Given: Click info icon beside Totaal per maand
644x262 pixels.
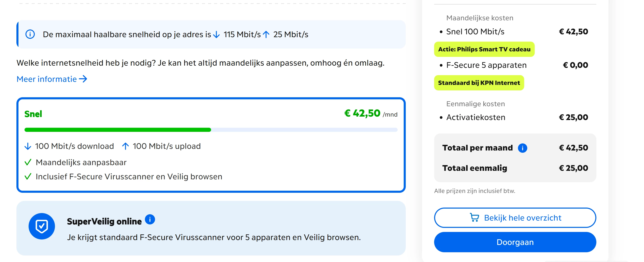Looking at the screenshot, I should [x=522, y=148].
